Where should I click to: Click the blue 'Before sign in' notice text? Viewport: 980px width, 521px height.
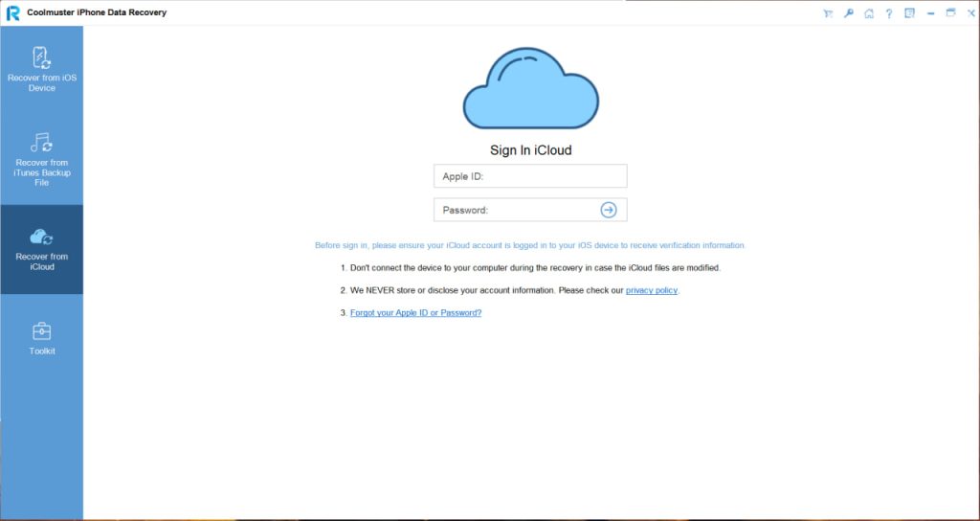pos(530,246)
